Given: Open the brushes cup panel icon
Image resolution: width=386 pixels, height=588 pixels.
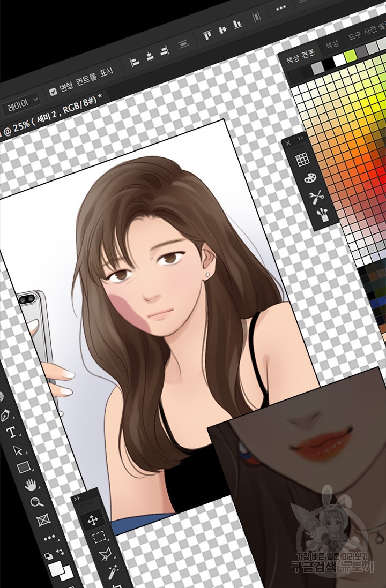Looking at the screenshot, I should click(x=322, y=215).
